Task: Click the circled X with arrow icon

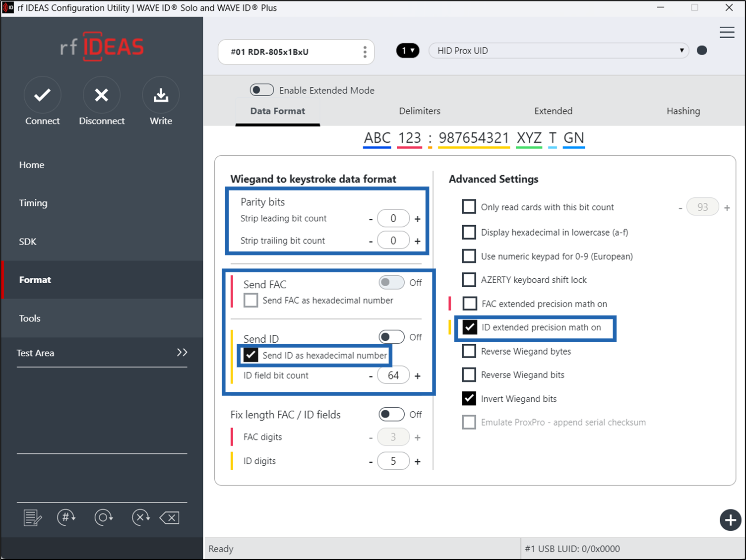Action: (x=141, y=517)
